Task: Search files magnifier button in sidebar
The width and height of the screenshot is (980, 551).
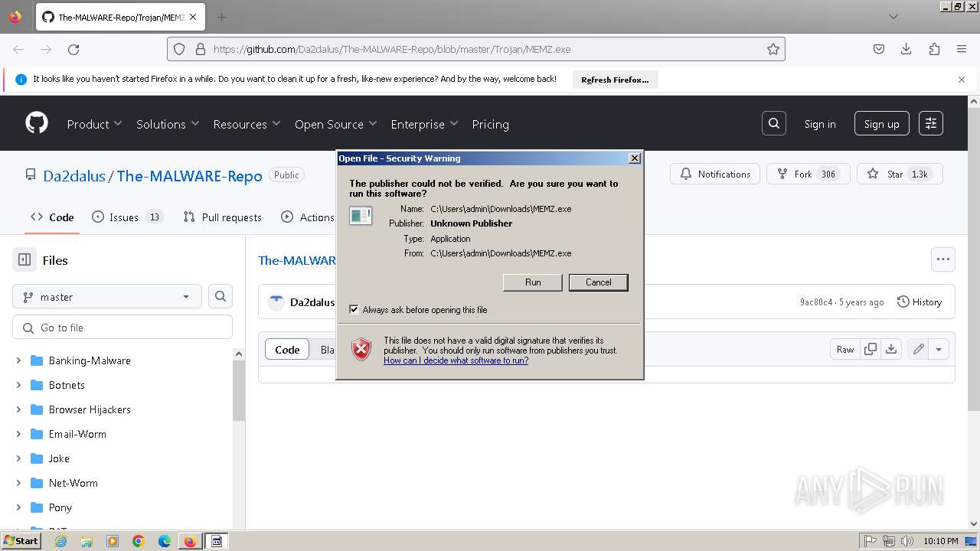Action: coord(220,297)
